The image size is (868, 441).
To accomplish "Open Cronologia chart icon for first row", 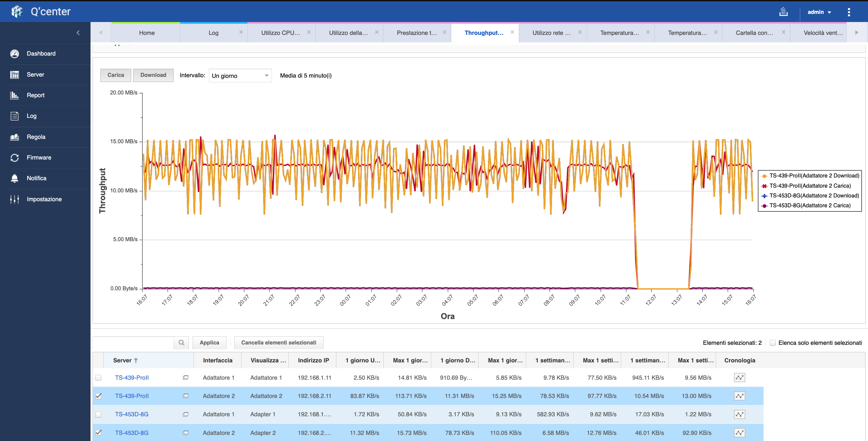I will 739,377.
